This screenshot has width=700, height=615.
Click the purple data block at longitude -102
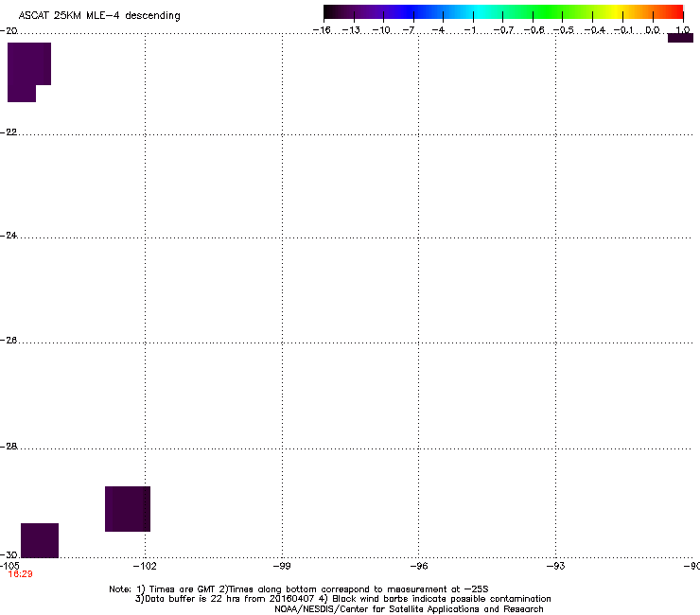click(128, 509)
